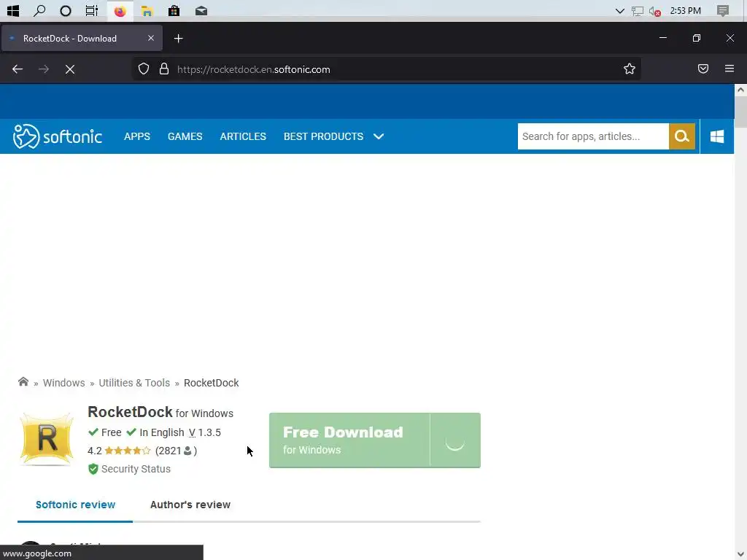This screenshot has width=747, height=560.
Task: Open the APPS menu
Action: coord(137,136)
